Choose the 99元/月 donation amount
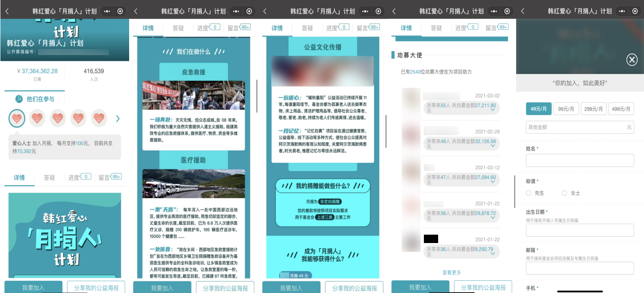Viewport: 644px width, 293px height. pyautogui.click(x=566, y=109)
